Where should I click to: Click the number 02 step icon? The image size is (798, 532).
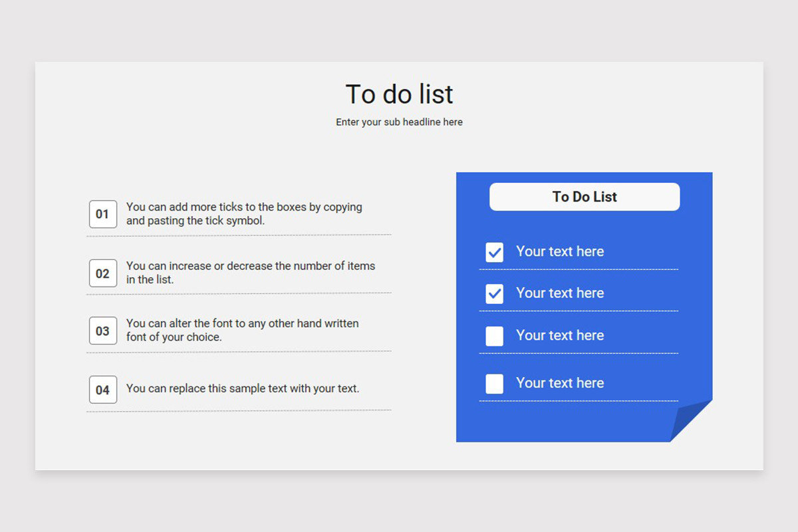point(102,273)
